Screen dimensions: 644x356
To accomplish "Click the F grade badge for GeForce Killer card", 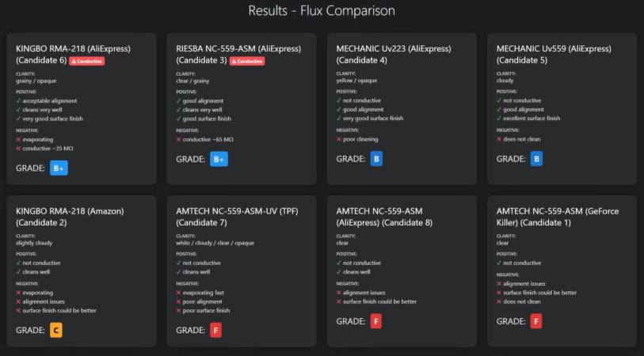I will (536, 321).
